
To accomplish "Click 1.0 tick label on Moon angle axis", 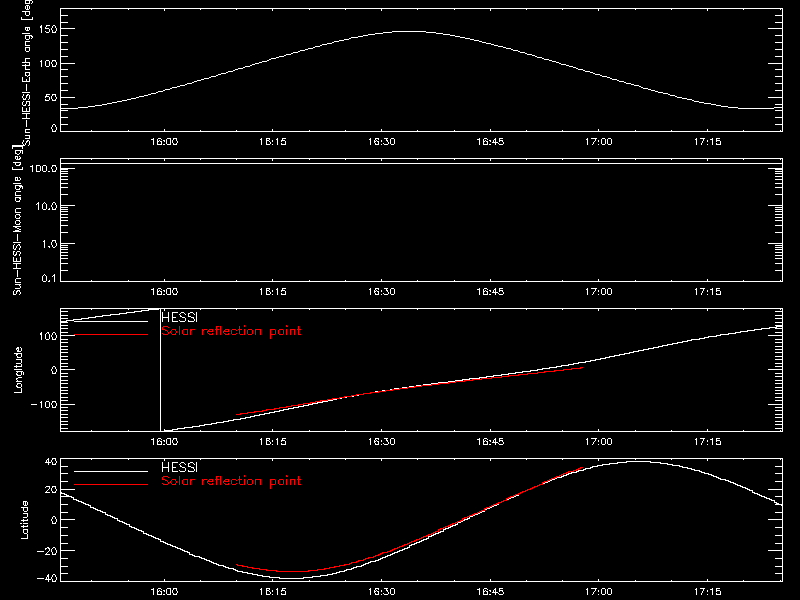I will (49, 244).
